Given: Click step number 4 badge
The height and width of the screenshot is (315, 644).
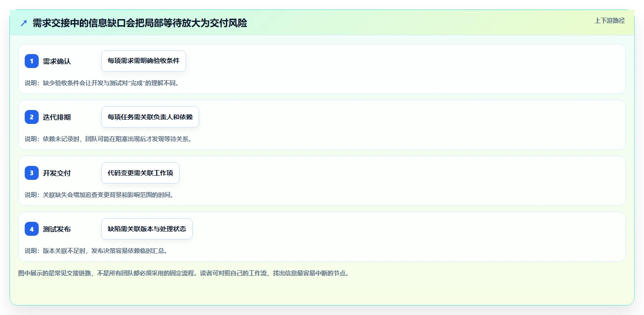Looking at the screenshot, I should point(32,229).
